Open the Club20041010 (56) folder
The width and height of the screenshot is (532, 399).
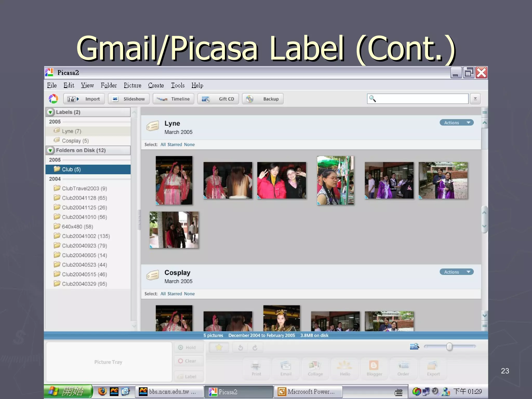coord(88,217)
